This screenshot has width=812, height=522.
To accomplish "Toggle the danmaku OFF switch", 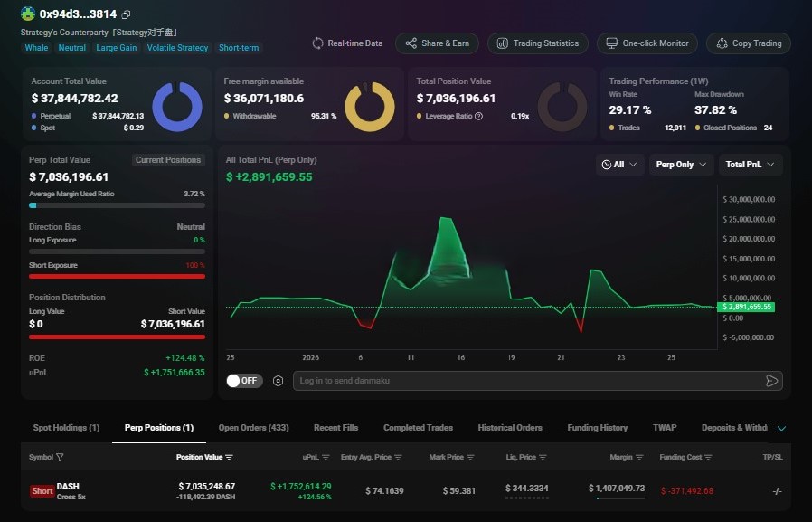I will [243, 381].
